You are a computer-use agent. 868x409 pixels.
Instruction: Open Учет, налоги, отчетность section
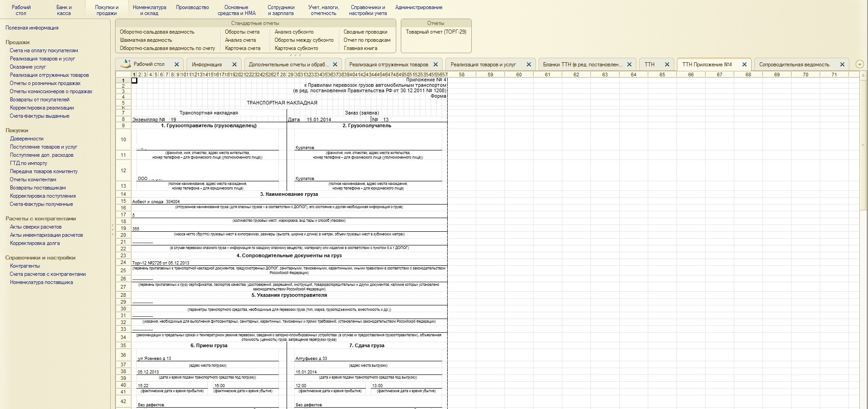point(323,10)
